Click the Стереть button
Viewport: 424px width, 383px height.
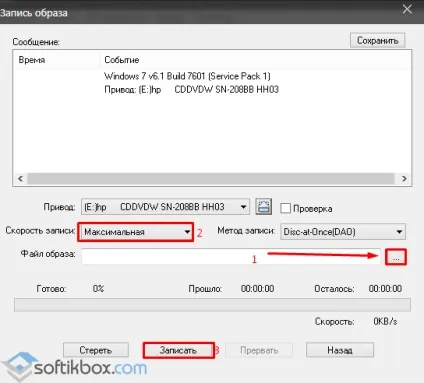(x=96, y=350)
